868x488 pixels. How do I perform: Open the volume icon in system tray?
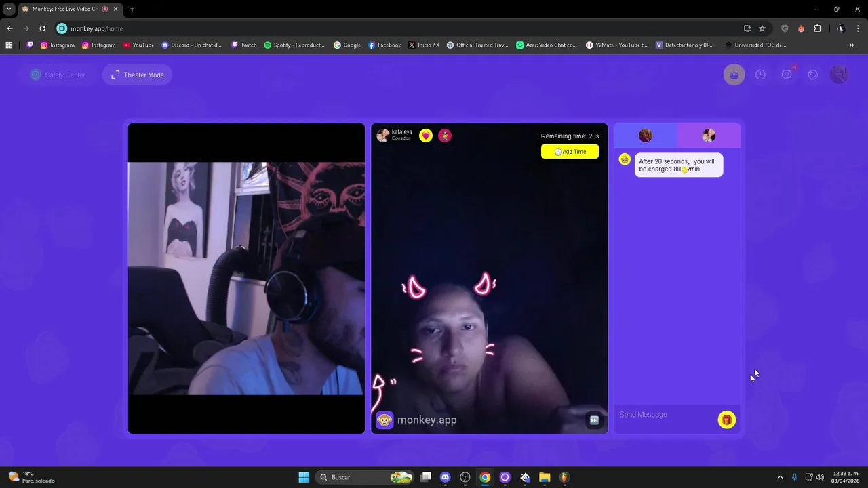821,477
